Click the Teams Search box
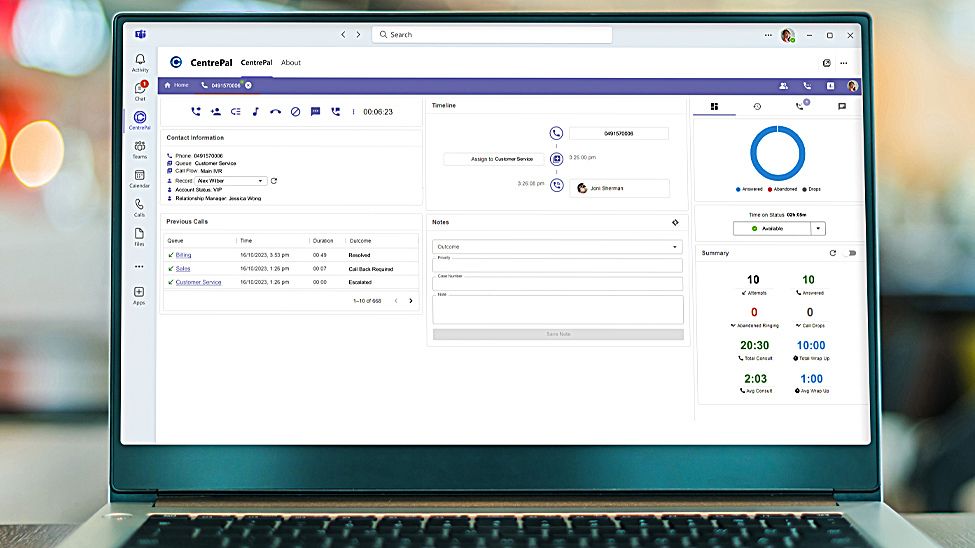Viewport: 975px width, 548px height. click(492, 35)
